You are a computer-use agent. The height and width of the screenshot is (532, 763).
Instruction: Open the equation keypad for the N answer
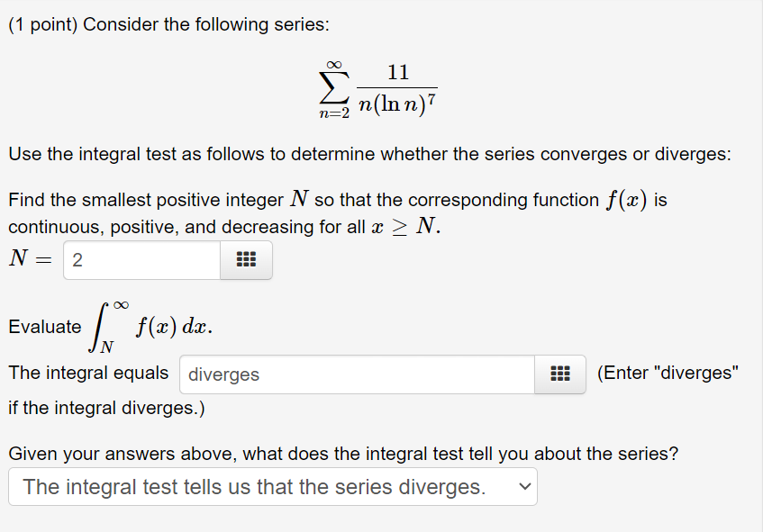coord(246,260)
